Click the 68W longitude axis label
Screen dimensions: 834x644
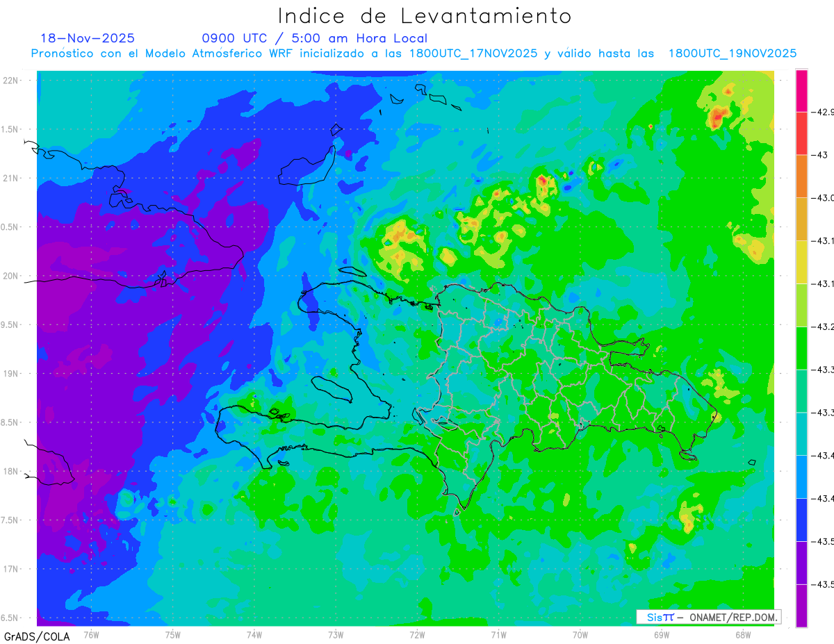pyautogui.click(x=743, y=634)
